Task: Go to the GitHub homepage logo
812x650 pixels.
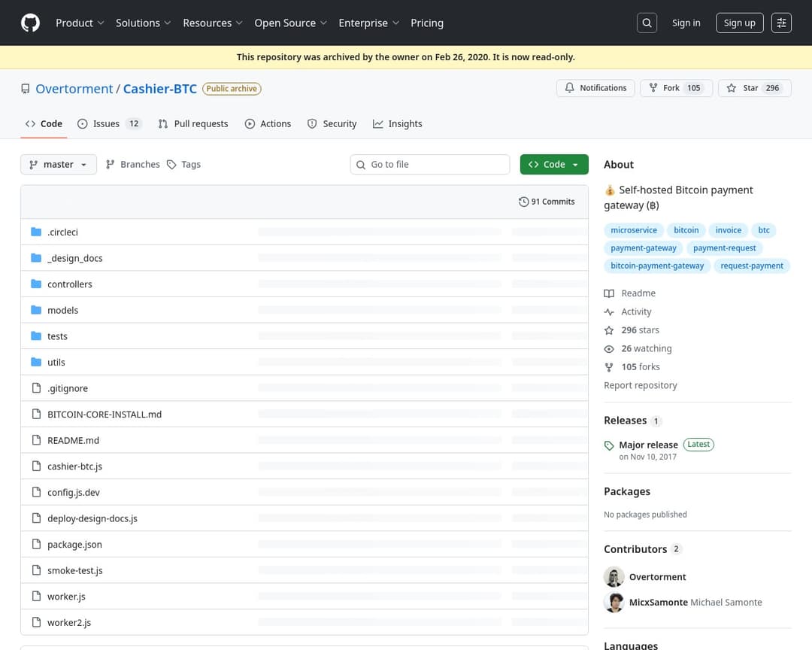Action: pos(31,23)
